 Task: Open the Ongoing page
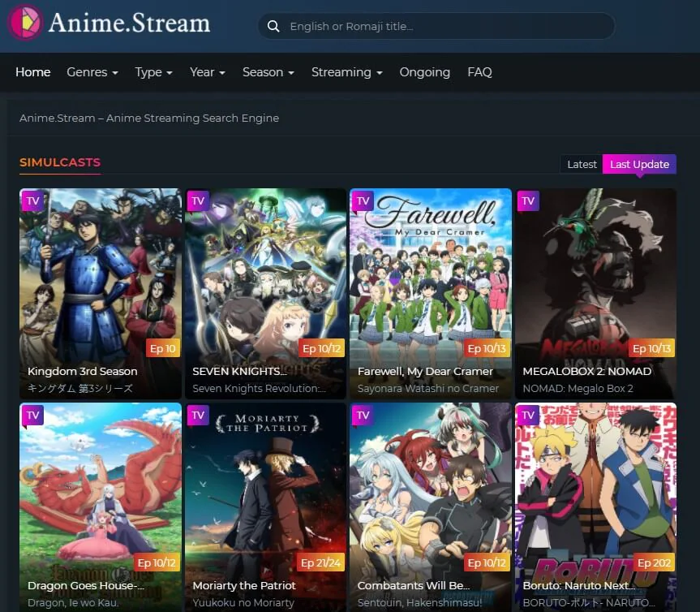(424, 72)
